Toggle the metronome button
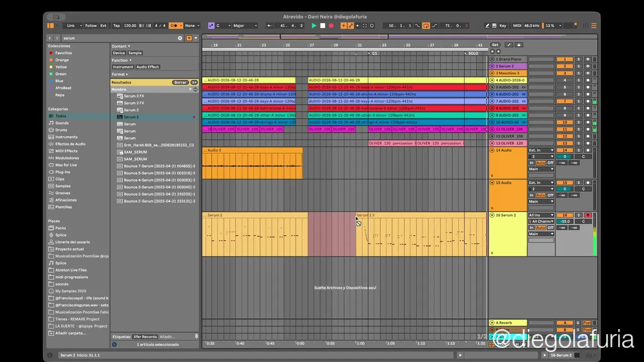The width and height of the screenshot is (644, 362). pos(176,26)
